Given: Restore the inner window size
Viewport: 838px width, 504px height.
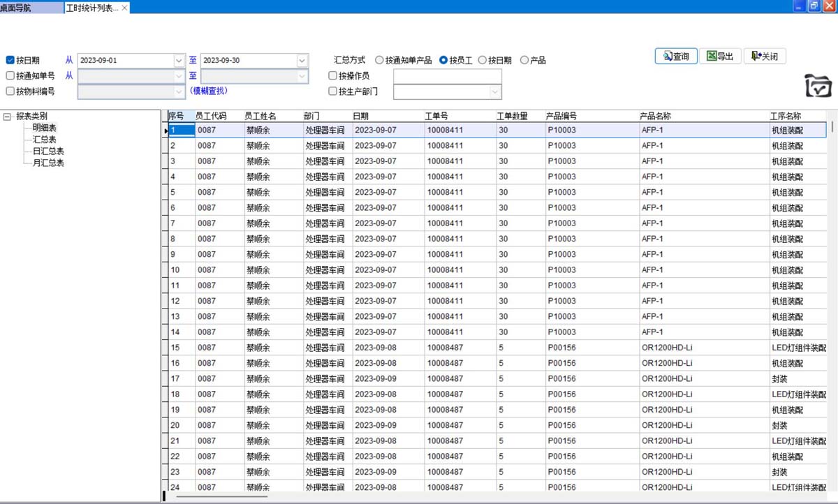Looking at the screenshot, I should point(814,6).
